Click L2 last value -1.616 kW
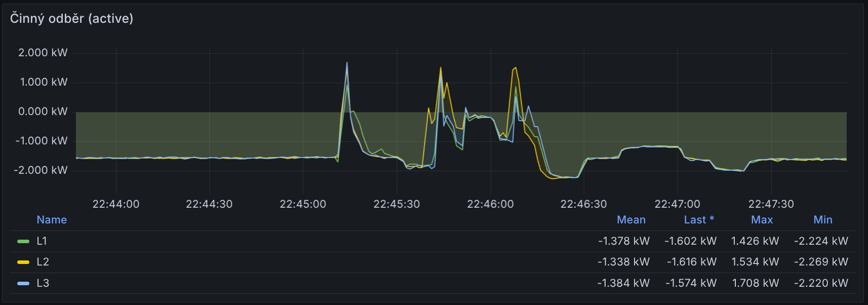 (x=692, y=262)
